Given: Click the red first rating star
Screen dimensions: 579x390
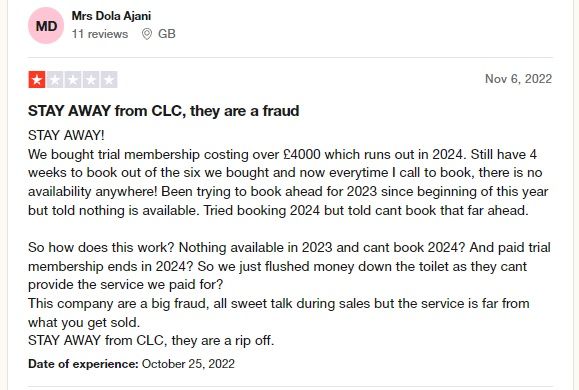Looking at the screenshot, I should coord(37,79).
